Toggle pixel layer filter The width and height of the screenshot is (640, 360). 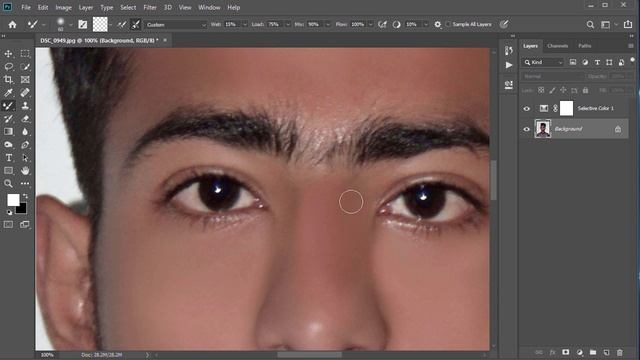(573, 62)
